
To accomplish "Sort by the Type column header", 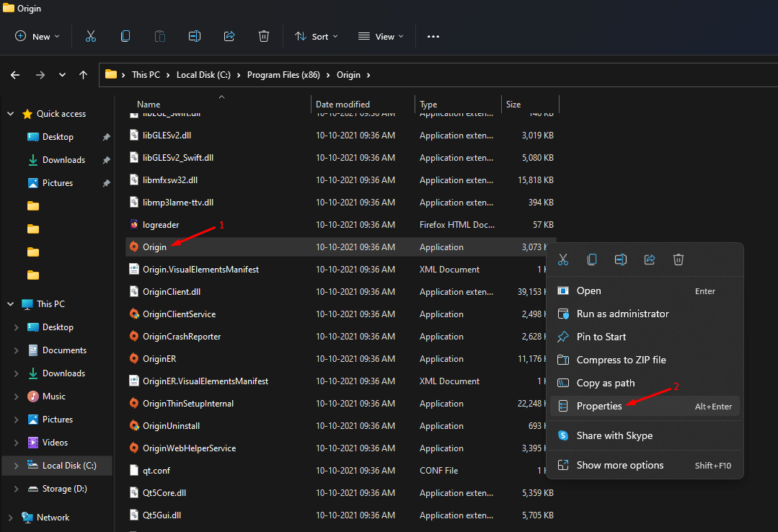I will 428,105.
